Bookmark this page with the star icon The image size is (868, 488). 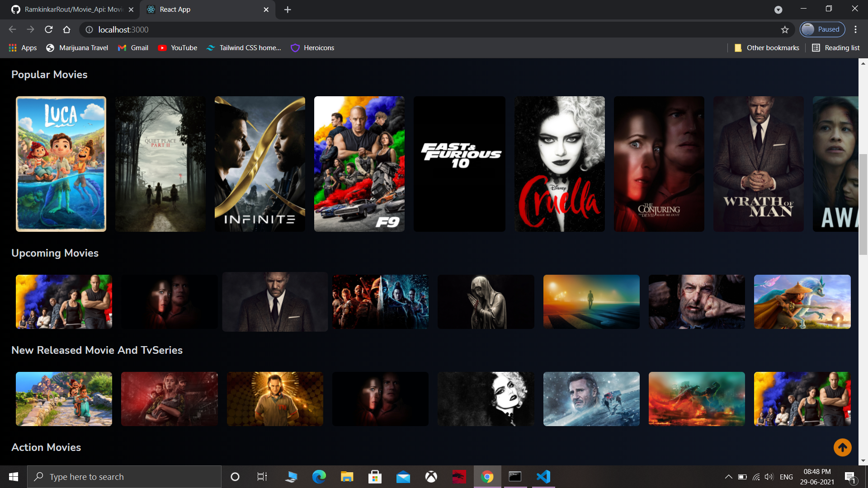tap(785, 29)
